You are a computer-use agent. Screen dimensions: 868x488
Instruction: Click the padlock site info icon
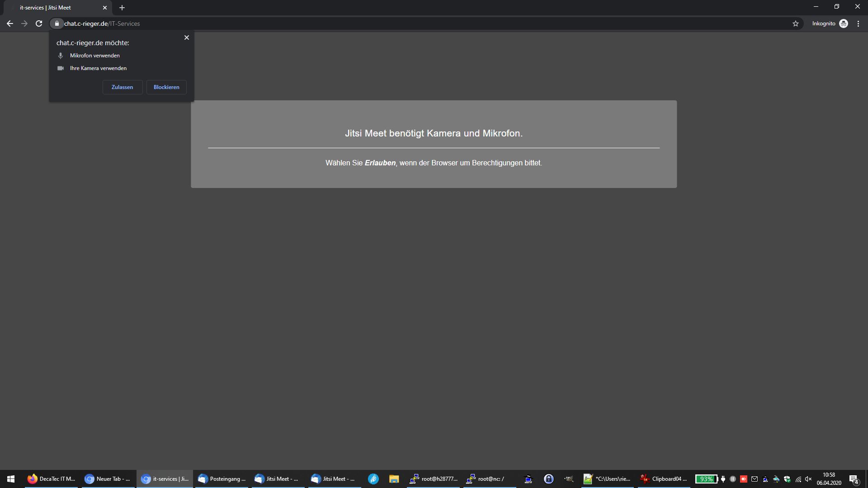(57, 23)
